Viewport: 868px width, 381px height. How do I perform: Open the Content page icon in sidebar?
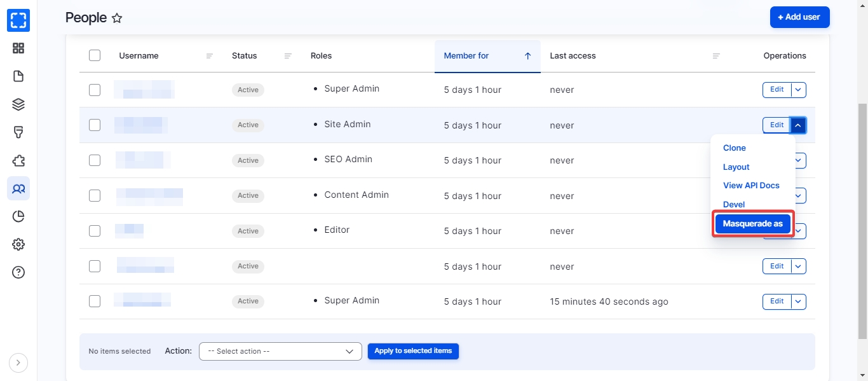[x=18, y=76]
